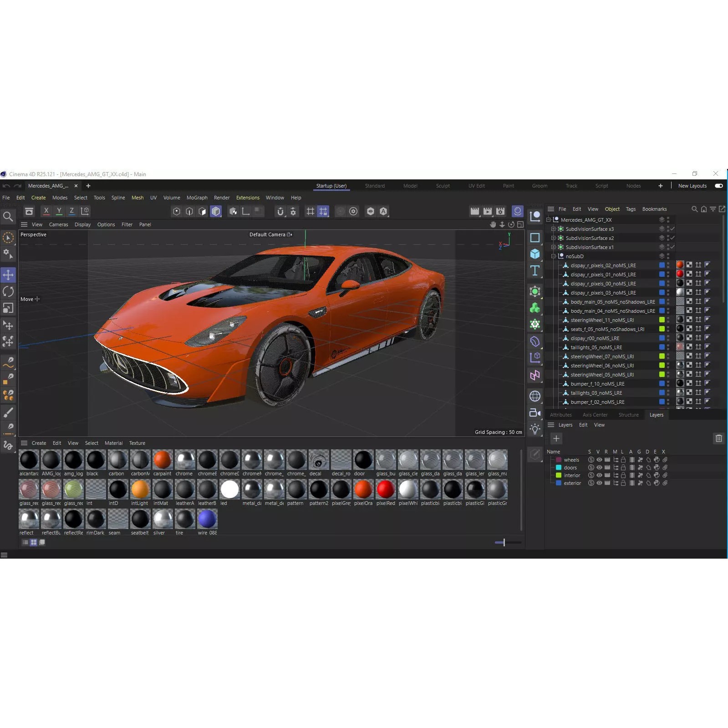Image resolution: width=728 pixels, height=728 pixels.
Task: Toggle the New Layouts switch
Action: pyautogui.click(x=719, y=186)
